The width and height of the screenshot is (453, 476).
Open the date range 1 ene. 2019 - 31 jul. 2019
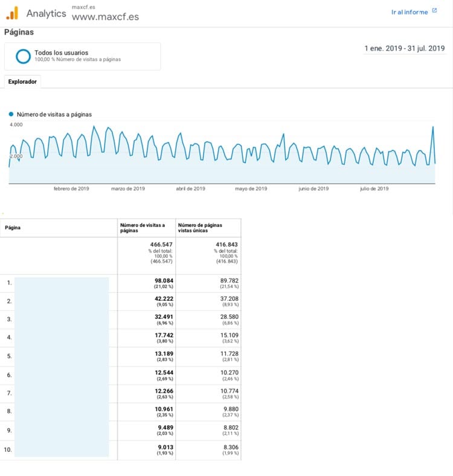pyautogui.click(x=405, y=48)
